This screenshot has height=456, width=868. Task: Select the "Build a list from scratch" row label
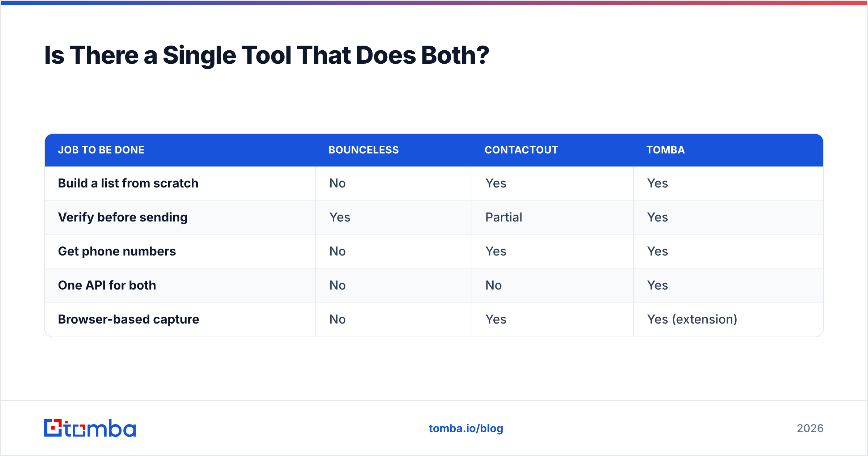tap(128, 183)
